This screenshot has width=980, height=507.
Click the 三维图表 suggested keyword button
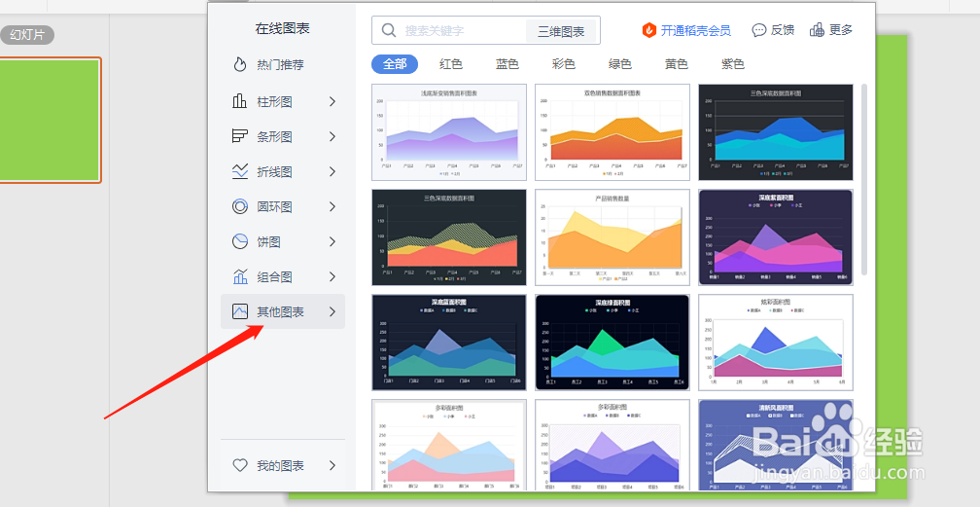coord(561,31)
